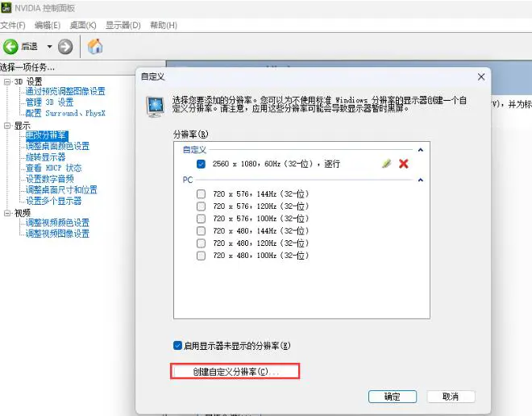The height and width of the screenshot is (416, 532).
Task: Open 查看 HDCP 状态 task
Action: pos(54,168)
